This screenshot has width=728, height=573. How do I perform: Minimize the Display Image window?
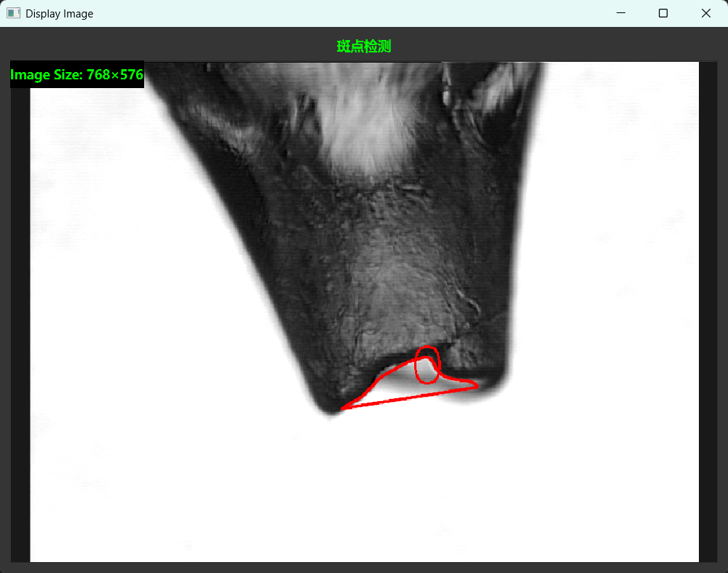point(621,13)
